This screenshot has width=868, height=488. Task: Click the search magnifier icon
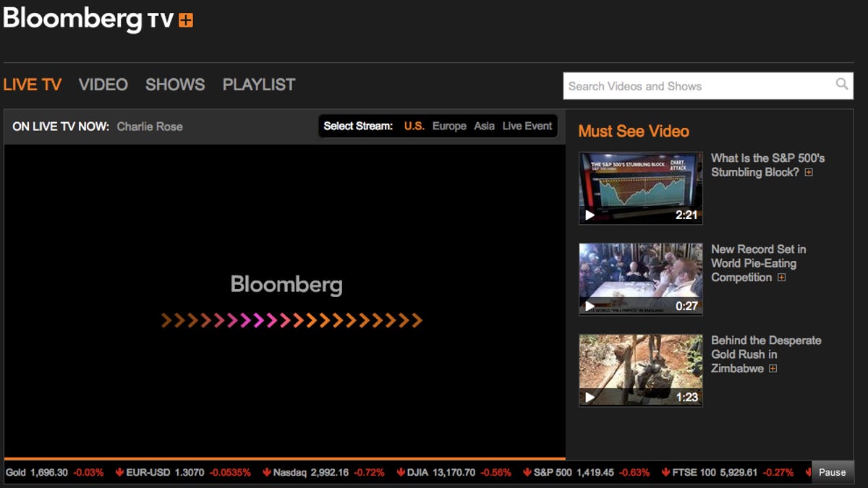pos(842,85)
